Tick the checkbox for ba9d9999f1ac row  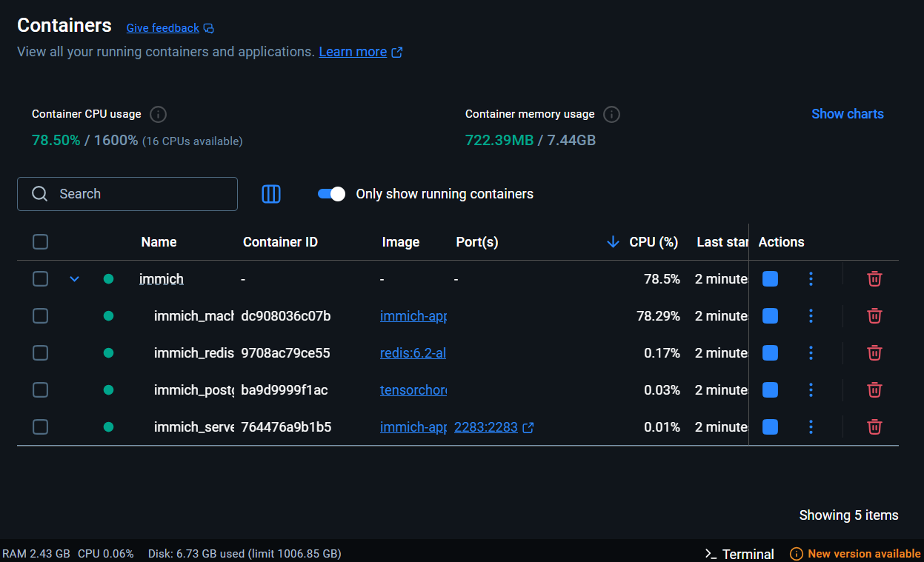pos(41,390)
